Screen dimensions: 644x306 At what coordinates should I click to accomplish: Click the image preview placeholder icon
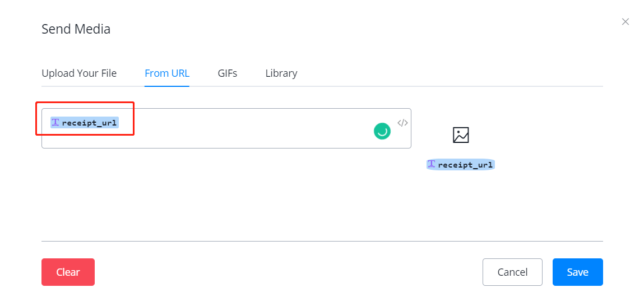pyautogui.click(x=461, y=135)
